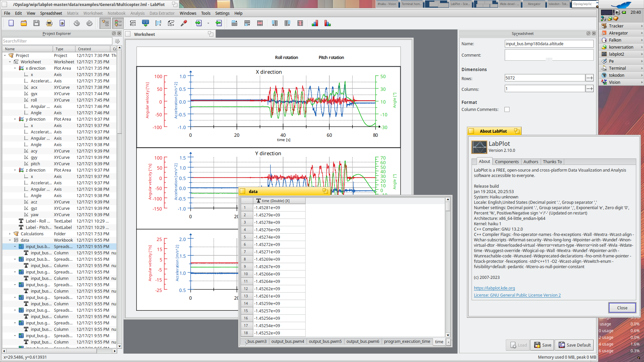This screenshot has width=644, height=362.
Task: Remove selected columns using red-column icon
Action: [x=300, y=23]
